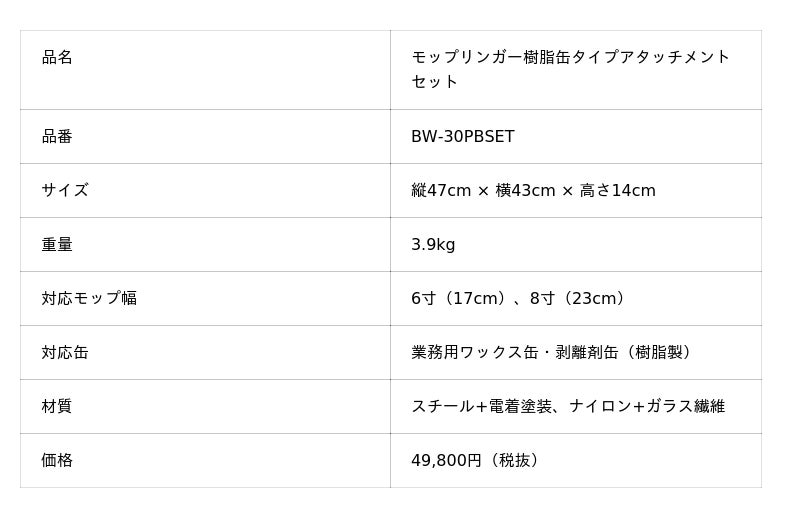The width and height of the screenshot is (800, 518).
Task: Click the 重量 row label
Action: [57, 245]
